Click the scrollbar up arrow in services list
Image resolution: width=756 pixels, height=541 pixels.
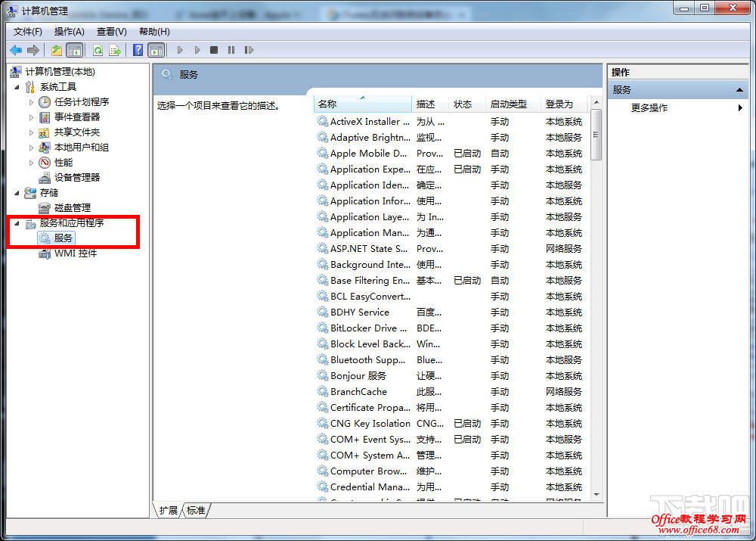[x=596, y=102]
